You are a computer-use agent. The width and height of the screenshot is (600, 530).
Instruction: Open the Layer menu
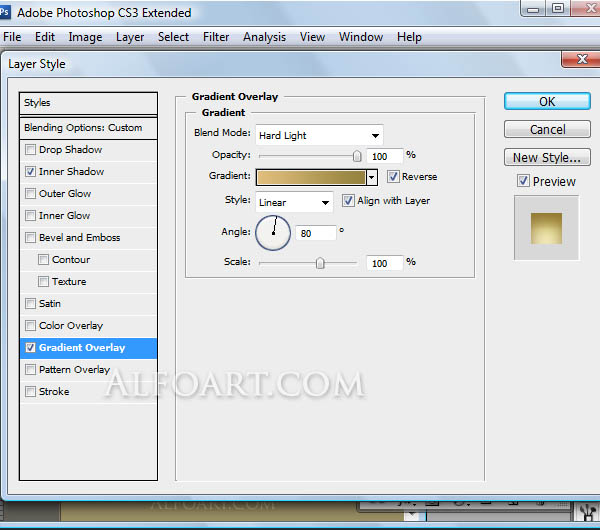coord(130,37)
